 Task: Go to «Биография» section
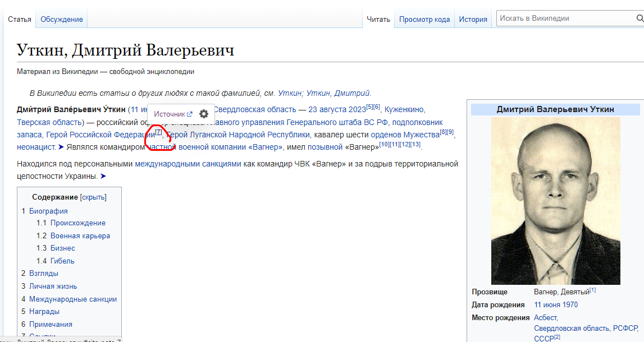(48, 211)
